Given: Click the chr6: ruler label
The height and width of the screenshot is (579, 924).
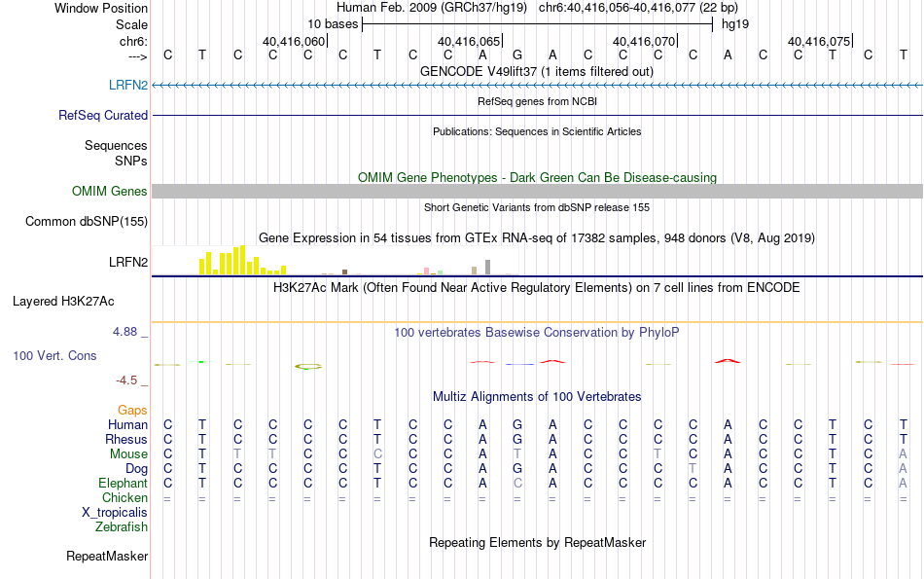Looking at the screenshot, I should click(133, 41).
